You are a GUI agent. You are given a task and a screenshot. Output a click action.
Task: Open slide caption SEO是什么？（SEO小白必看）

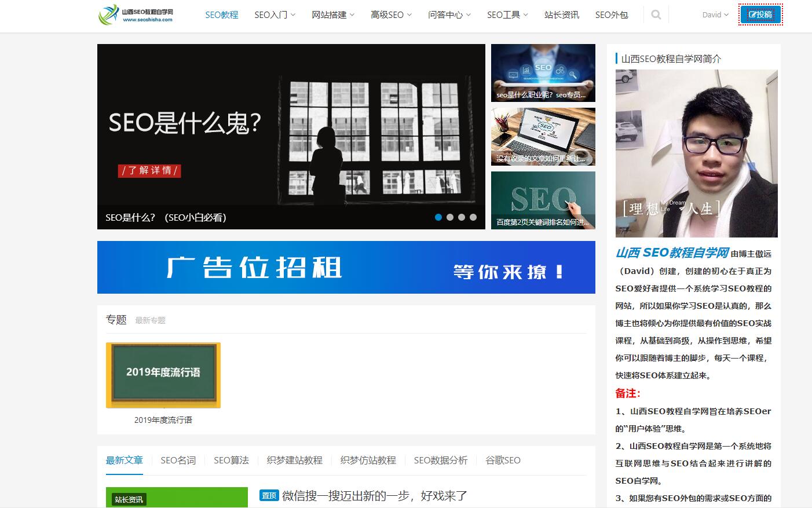[x=166, y=218]
